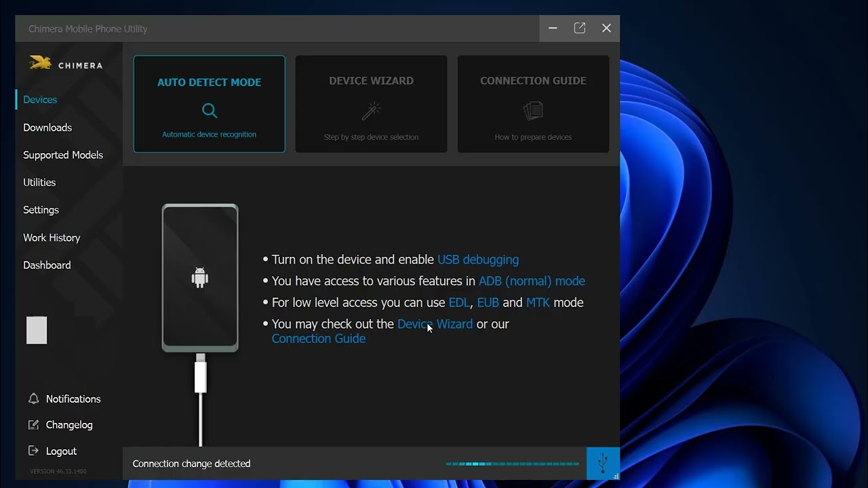868x488 pixels.
Task: Log out via the Logout label
Action: (x=61, y=451)
